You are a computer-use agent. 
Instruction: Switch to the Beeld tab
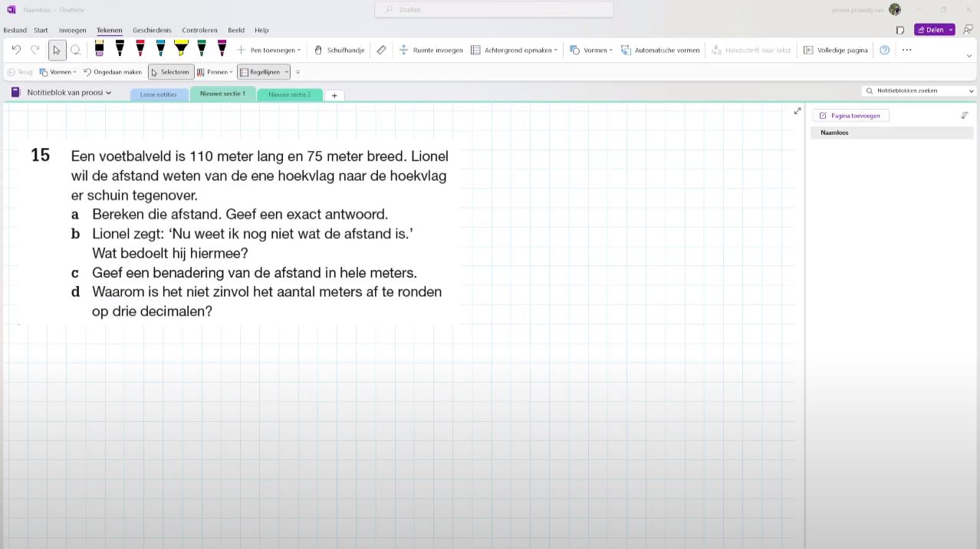(x=236, y=31)
